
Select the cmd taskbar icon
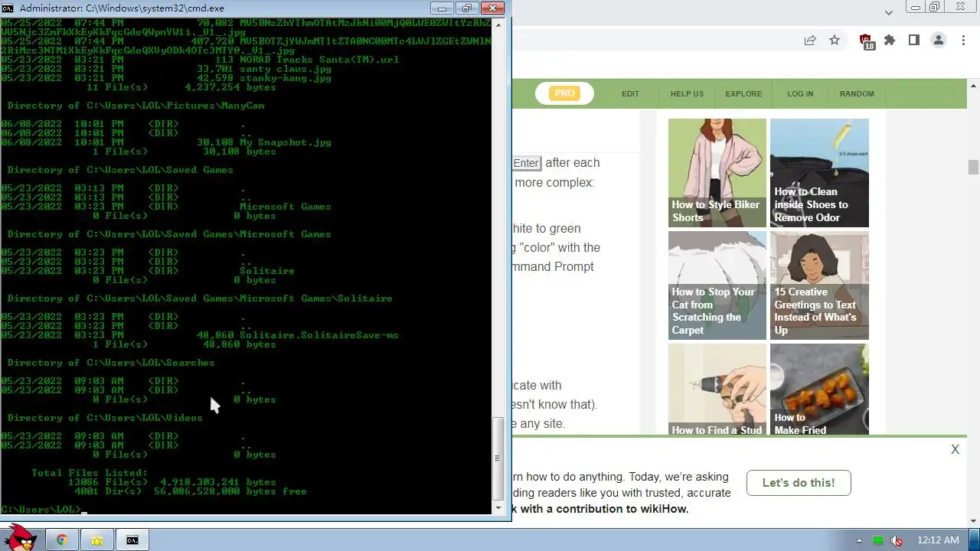click(132, 540)
